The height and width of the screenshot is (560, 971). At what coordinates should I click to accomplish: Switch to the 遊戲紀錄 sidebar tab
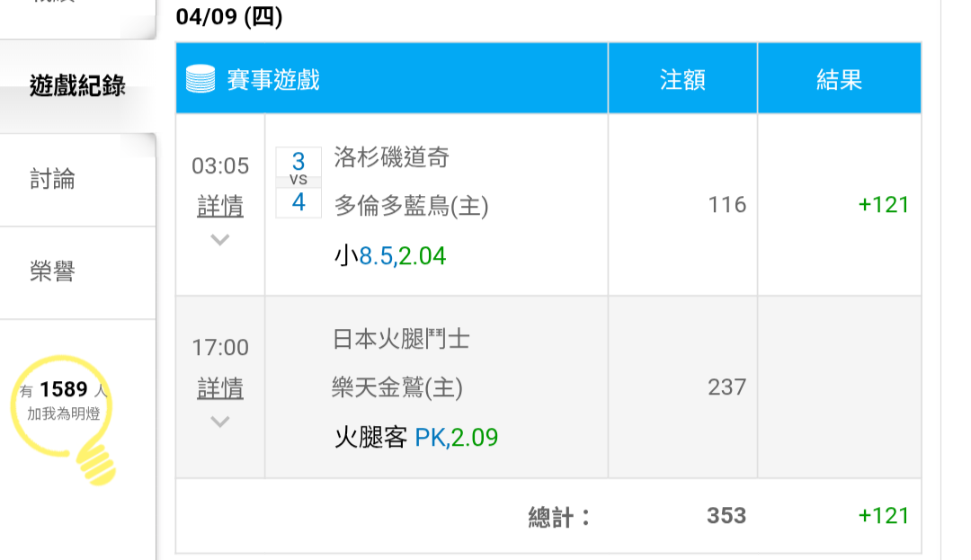(77, 86)
